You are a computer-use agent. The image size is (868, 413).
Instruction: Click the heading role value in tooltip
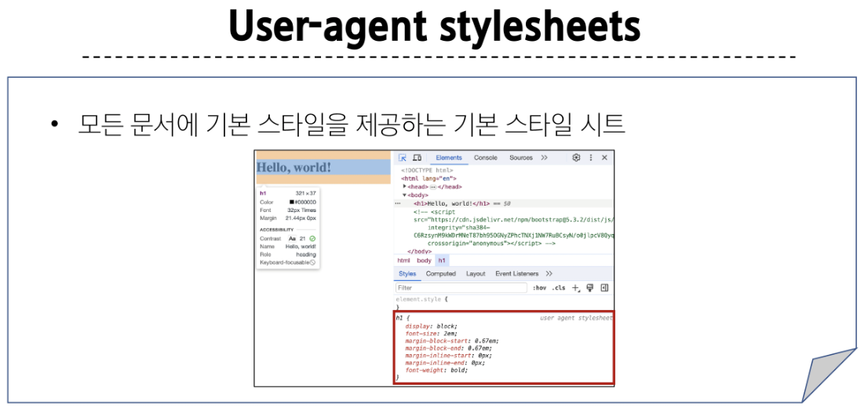(306, 254)
